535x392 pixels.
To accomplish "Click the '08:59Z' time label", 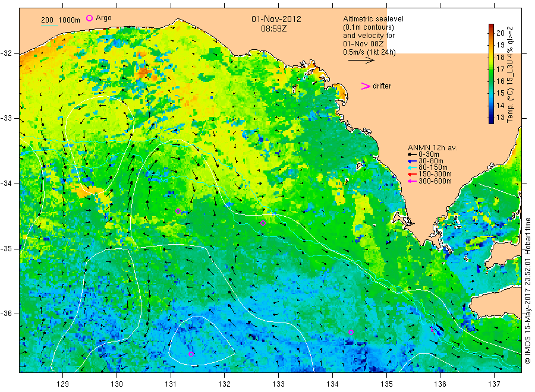I will (x=273, y=29).
